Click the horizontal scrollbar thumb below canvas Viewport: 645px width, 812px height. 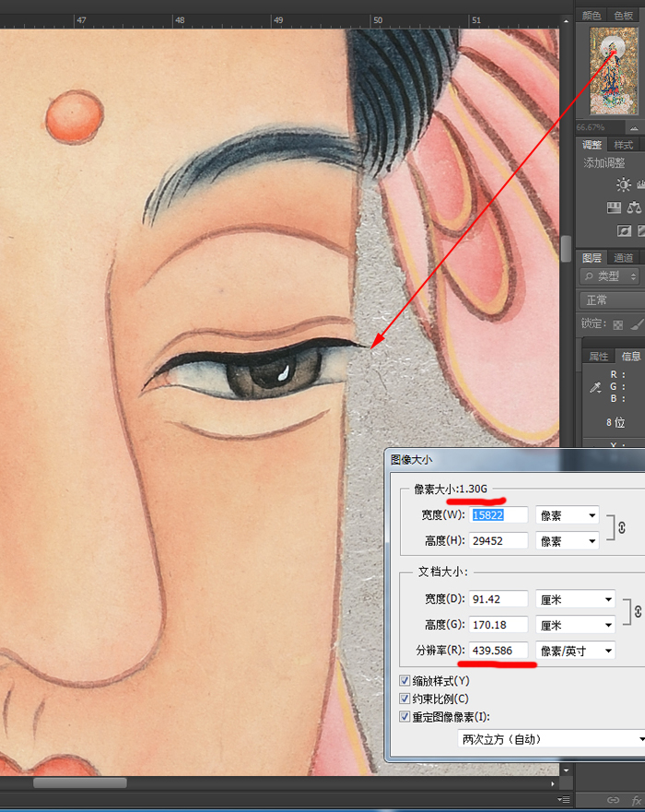click(x=80, y=783)
